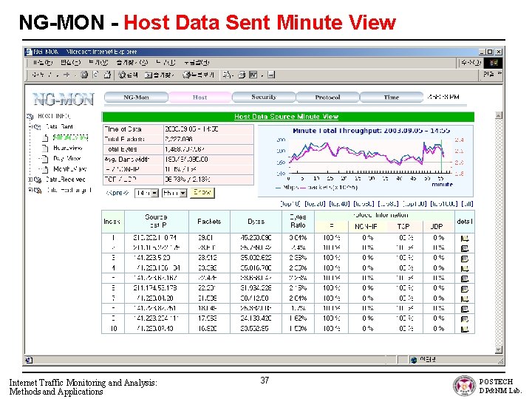The image size is (532, 399).
Task: Open the Mail button dropdown arrow
Action: point(233,75)
